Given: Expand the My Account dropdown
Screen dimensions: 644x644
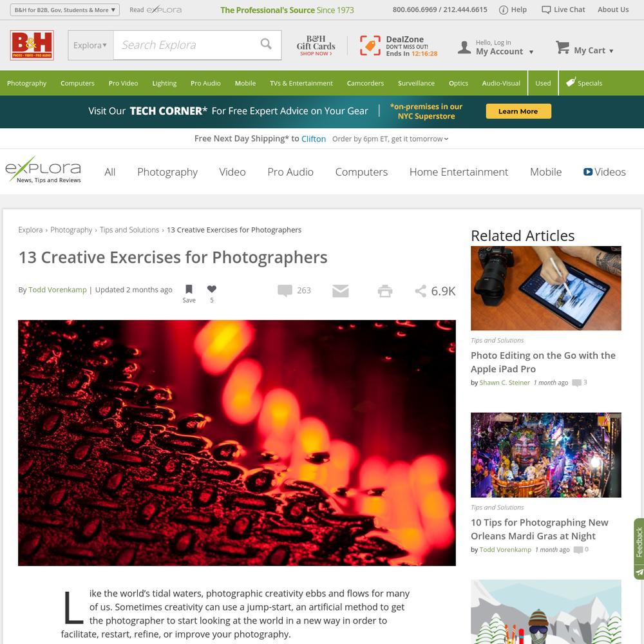Looking at the screenshot, I should click(x=495, y=48).
